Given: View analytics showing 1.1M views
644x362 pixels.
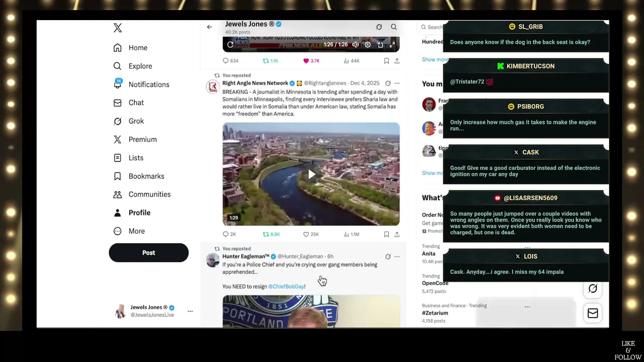Looking at the screenshot, I should pos(351,234).
